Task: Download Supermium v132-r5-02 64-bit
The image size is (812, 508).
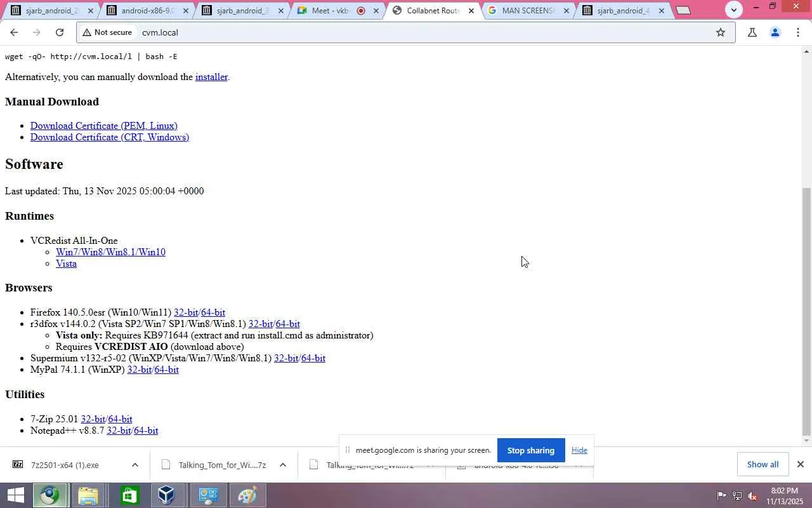Action: click(313, 358)
